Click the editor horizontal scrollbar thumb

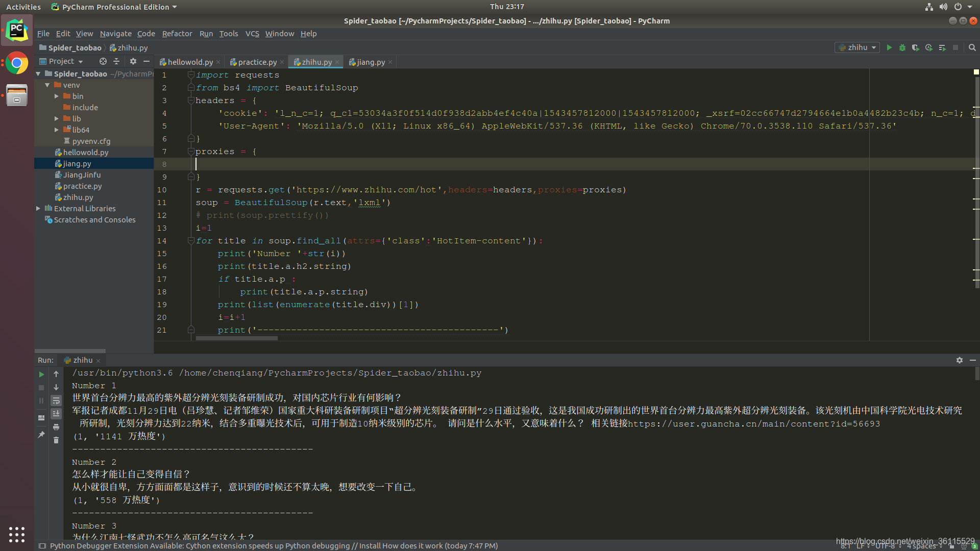[x=237, y=338]
